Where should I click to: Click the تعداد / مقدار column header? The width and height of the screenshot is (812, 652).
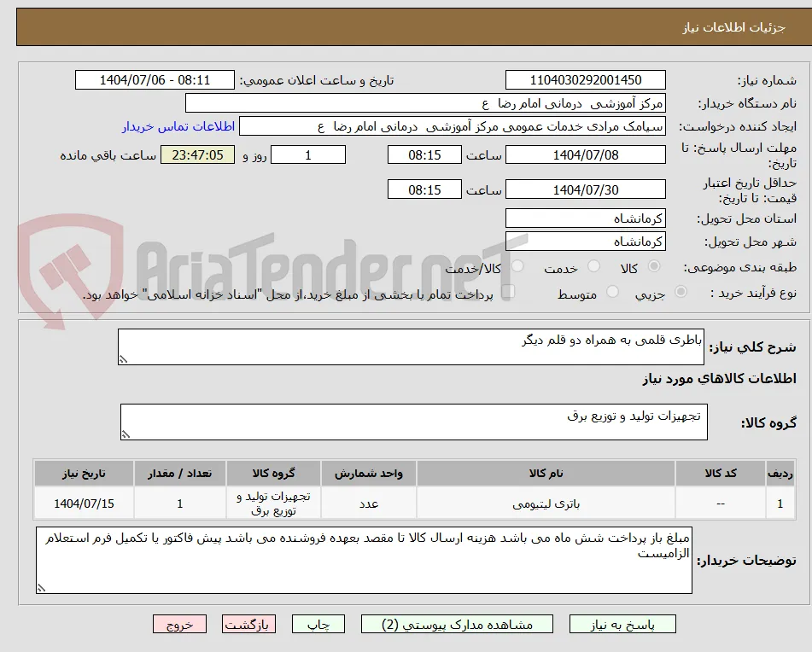179,473
